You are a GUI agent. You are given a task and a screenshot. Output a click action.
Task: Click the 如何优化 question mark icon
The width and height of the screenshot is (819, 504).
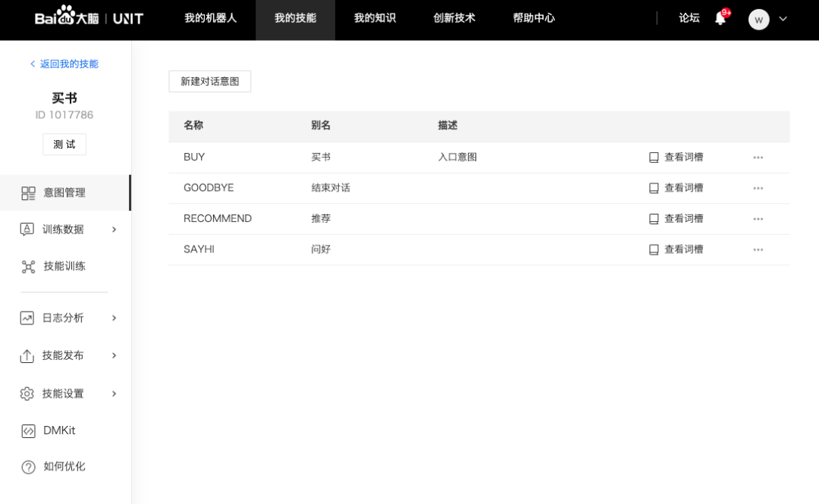point(28,467)
